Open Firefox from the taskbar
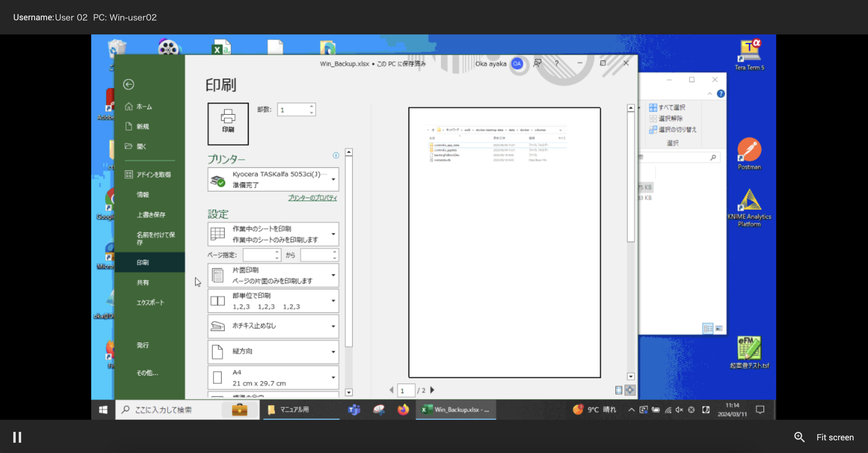 (x=403, y=410)
